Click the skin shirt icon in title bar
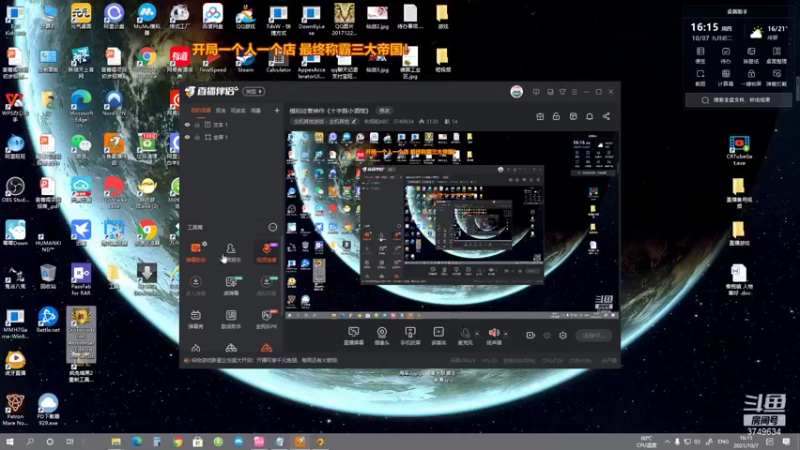The width and height of the screenshot is (800, 450). 562,92
